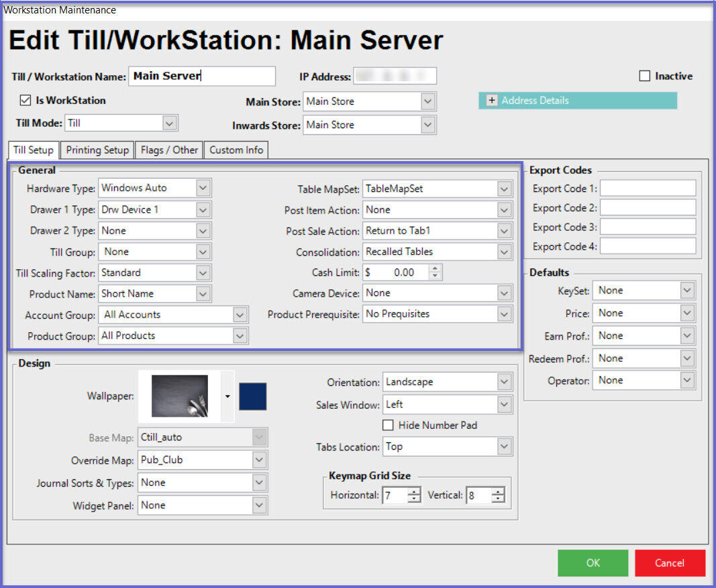Open the Hardware Type dropdown

click(204, 189)
